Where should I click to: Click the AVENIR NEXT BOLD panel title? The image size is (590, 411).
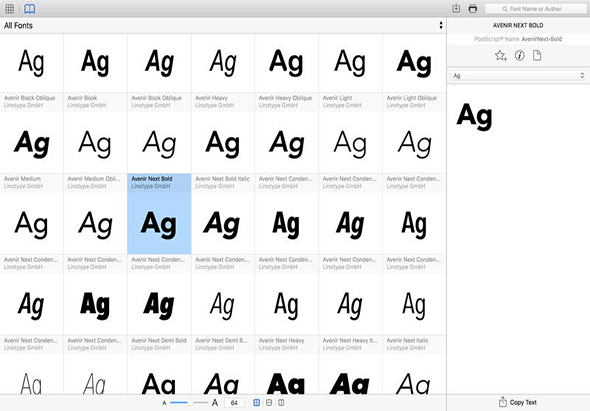pos(518,25)
